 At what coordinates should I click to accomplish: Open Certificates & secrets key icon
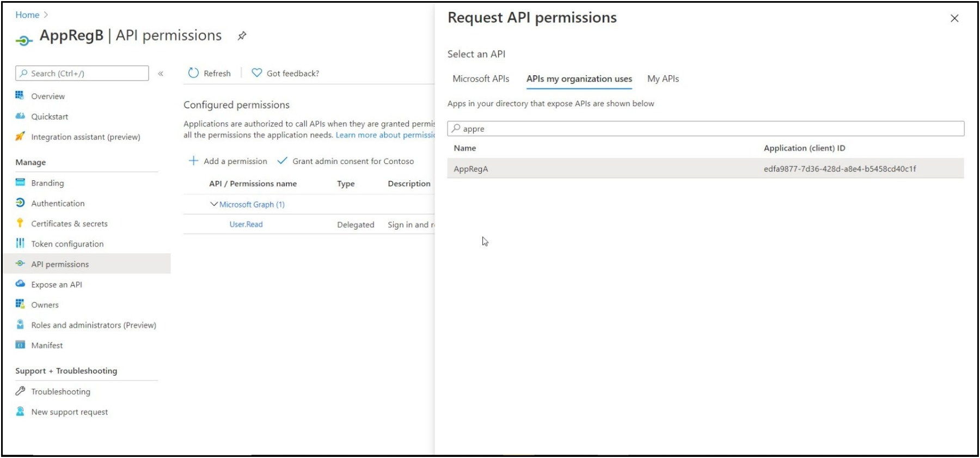coord(20,223)
